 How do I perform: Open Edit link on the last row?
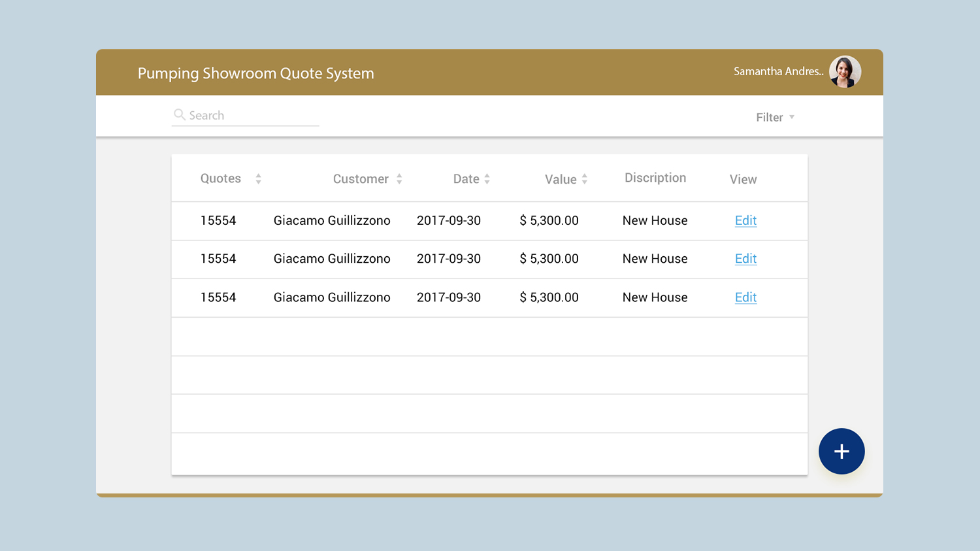(x=745, y=297)
